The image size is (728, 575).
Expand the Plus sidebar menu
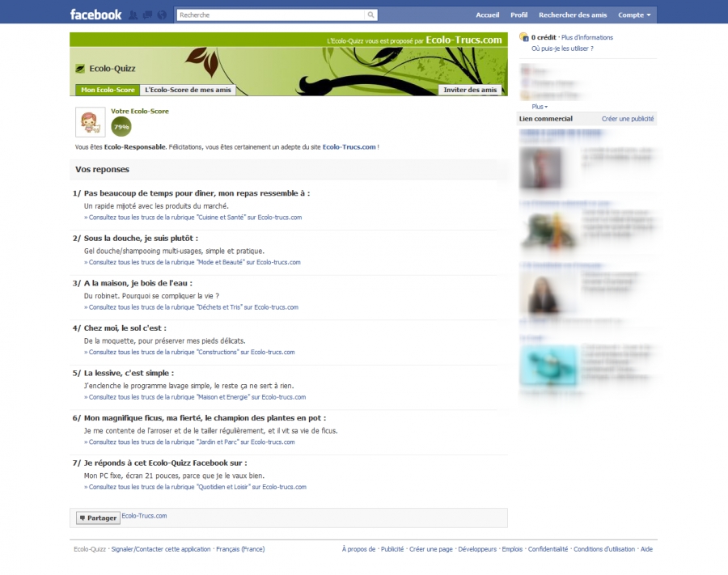540,107
